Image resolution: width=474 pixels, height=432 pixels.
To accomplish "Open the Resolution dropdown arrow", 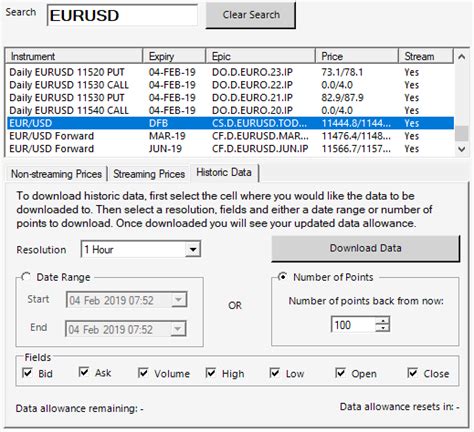I will (193, 249).
